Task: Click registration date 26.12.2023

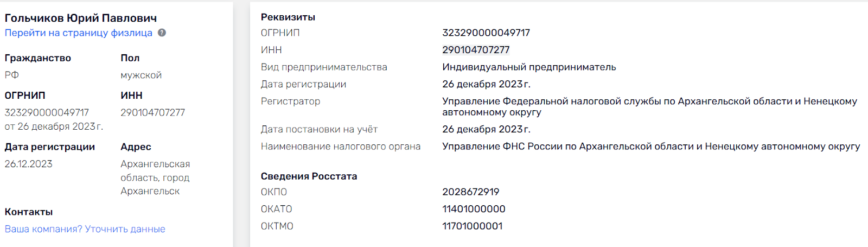Action: (x=29, y=164)
